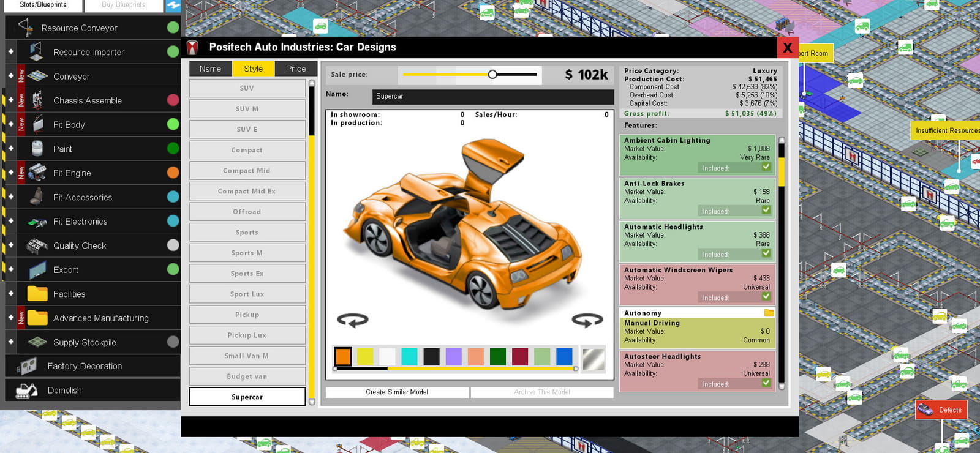The width and height of the screenshot is (980, 453).
Task: Open the Buy Blueprints tab
Action: click(124, 5)
